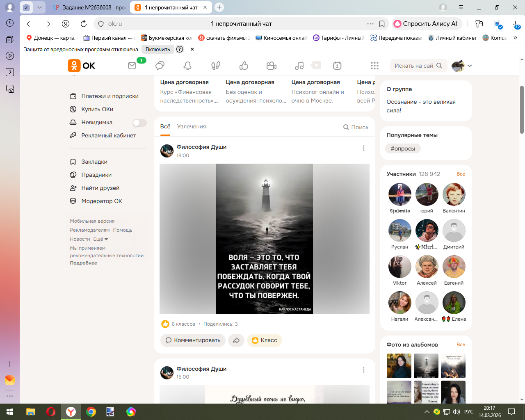Image resolution: width=525 pixels, height=420 pixels.
Task: Open discussions speech bubble icon
Action: 160,66
